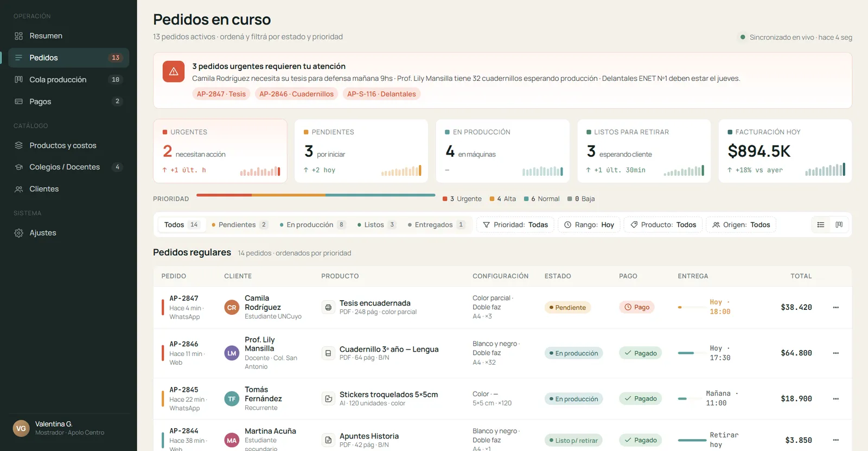Switch to En producción filter tab
Viewport: 868px width, 451px height.
point(312,225)
